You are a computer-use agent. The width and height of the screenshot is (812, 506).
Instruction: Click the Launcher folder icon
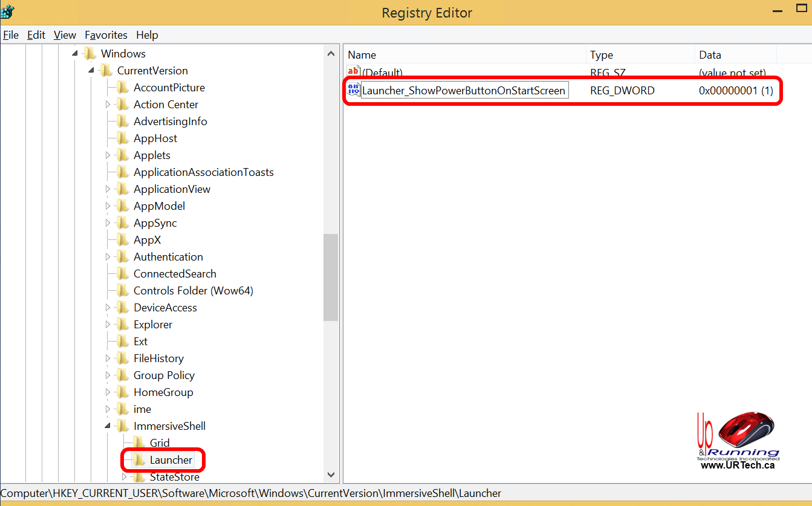140,460
